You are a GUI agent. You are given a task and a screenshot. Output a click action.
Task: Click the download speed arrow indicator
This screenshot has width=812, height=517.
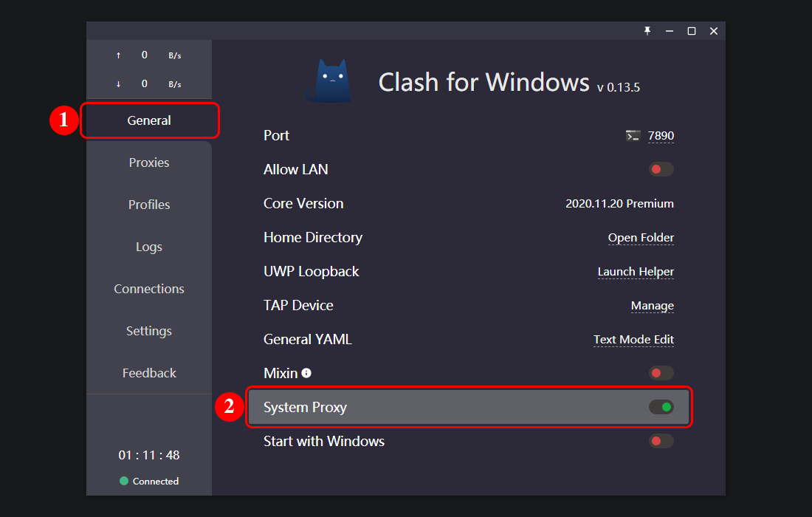coord(117,83)
